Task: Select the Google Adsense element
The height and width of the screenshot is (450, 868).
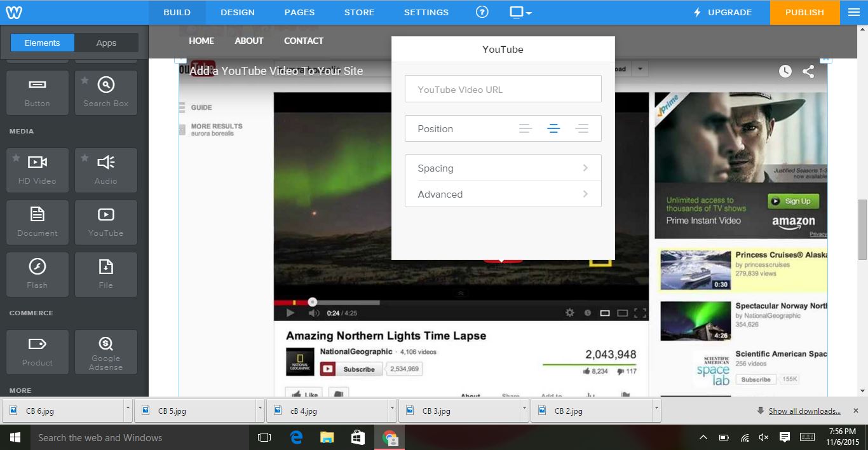Action: tap(106, 352)
